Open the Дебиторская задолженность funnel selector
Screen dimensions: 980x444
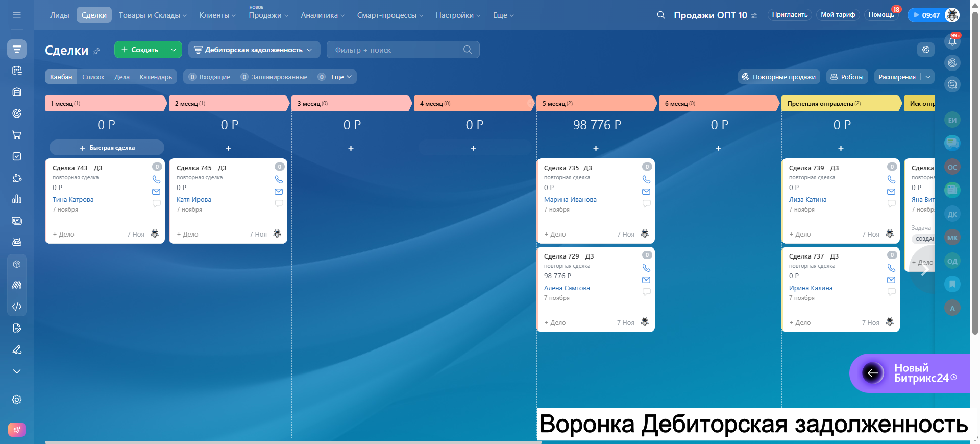pyautogui.click(x=254, y=50)
